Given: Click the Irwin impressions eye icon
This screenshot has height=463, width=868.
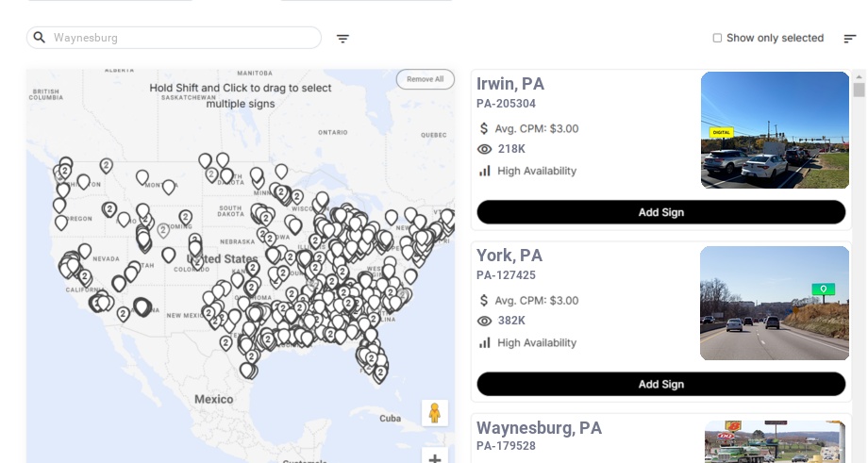Looking at the screenshot, I should (485, 149).
